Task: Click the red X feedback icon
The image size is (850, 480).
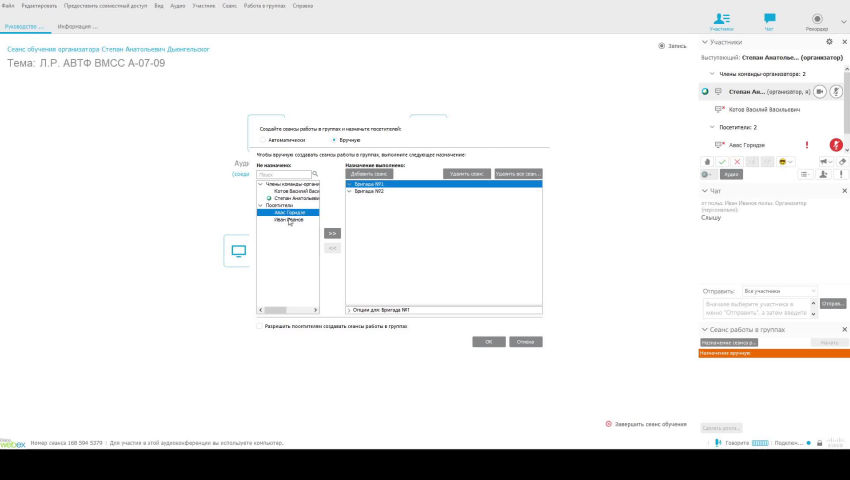Action: pyautogui.click(x=737, y=161)
